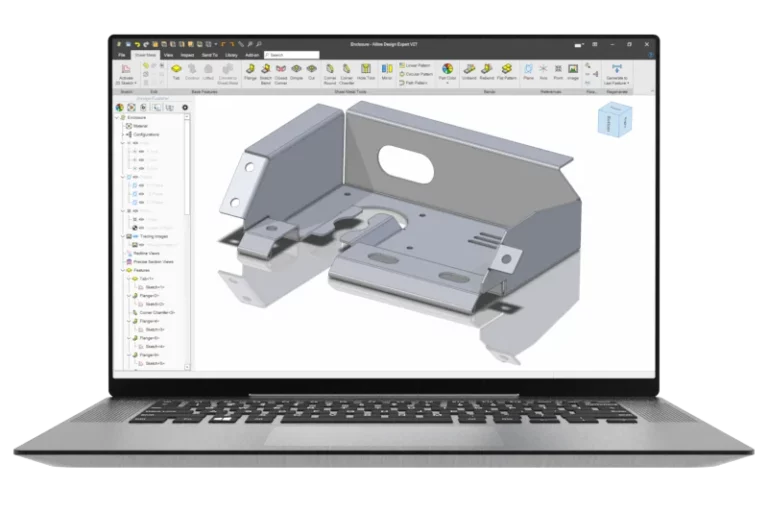Viewport: 768px width, 512px height.
Task: Select the Rebend tool
Action: click(x=487, y=72)
